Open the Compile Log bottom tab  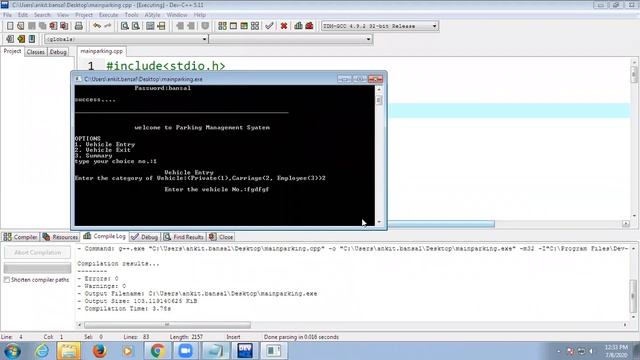point(104,236)
